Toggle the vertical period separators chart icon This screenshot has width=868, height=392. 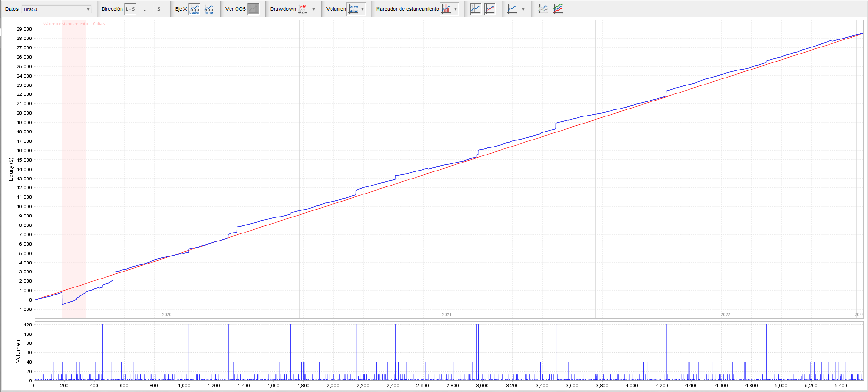(475, 9)
